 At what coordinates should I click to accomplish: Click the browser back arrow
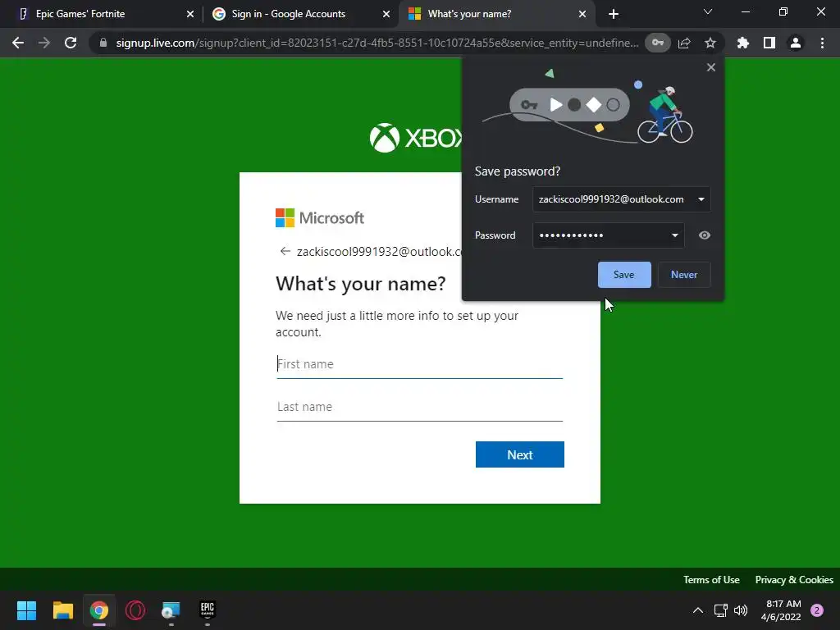tap(18, 43)
